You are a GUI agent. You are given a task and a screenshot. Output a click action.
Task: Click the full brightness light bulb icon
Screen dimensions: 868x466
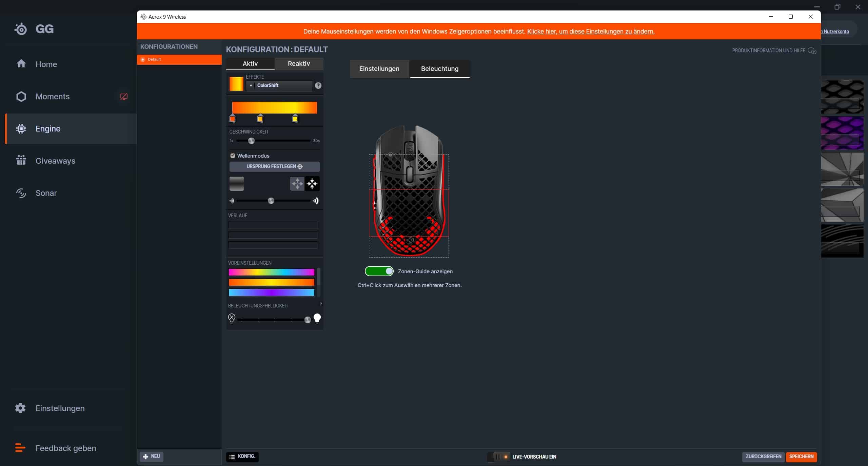point(317,318)
